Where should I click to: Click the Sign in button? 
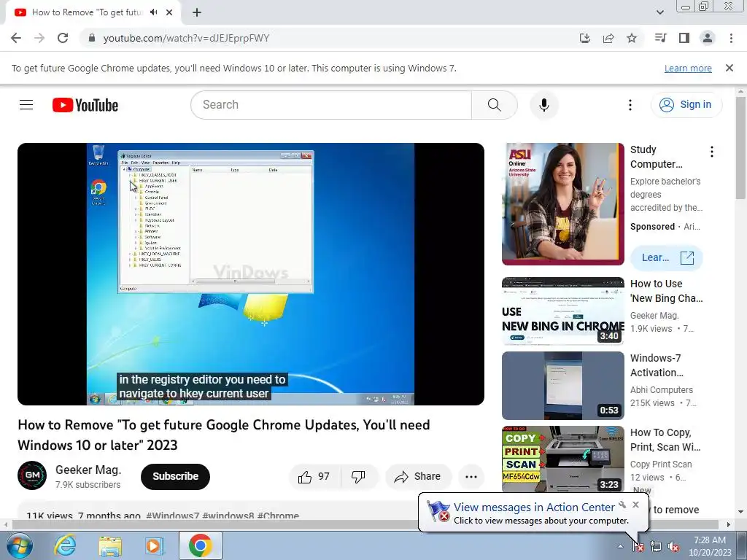686,105
